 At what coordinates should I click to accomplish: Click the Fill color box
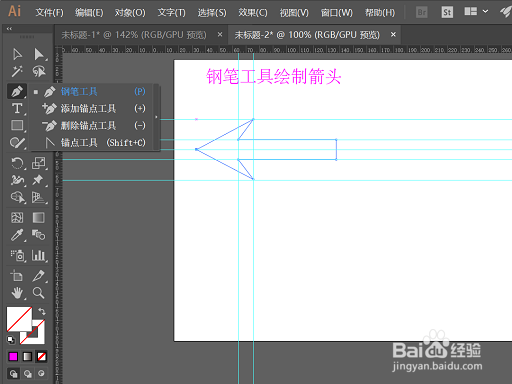19,319
